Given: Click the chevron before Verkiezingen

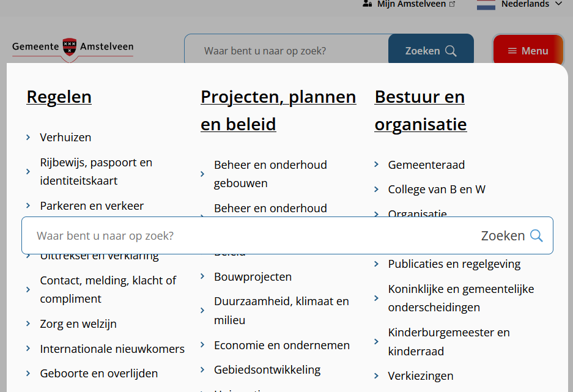Looking at the screenshot, I should 377,375.
